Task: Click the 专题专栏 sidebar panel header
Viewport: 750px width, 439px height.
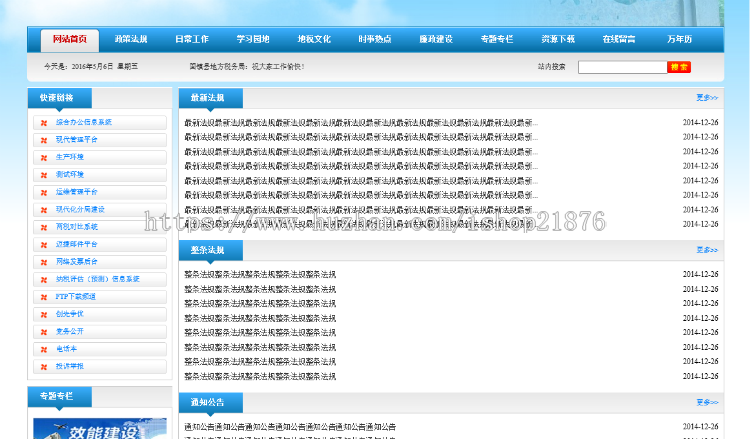Action: (60, 396)
